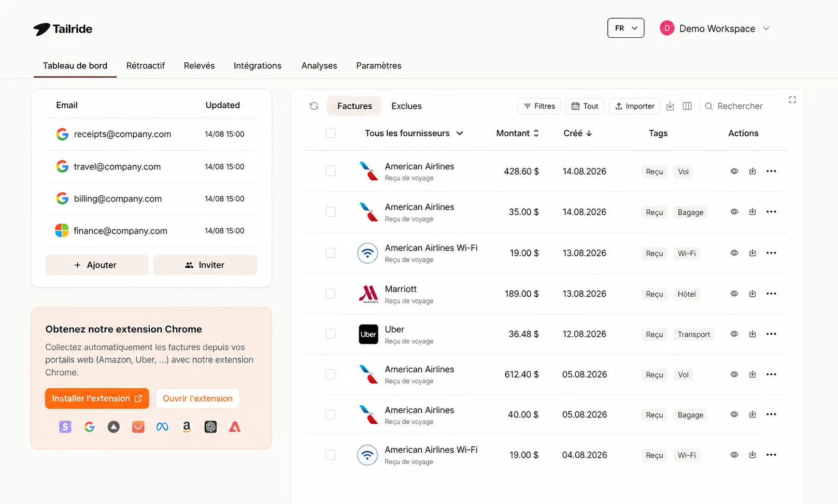Click the Demo Workspace avatar
This screenshot has height=504, width=838.
coord(667,28)
